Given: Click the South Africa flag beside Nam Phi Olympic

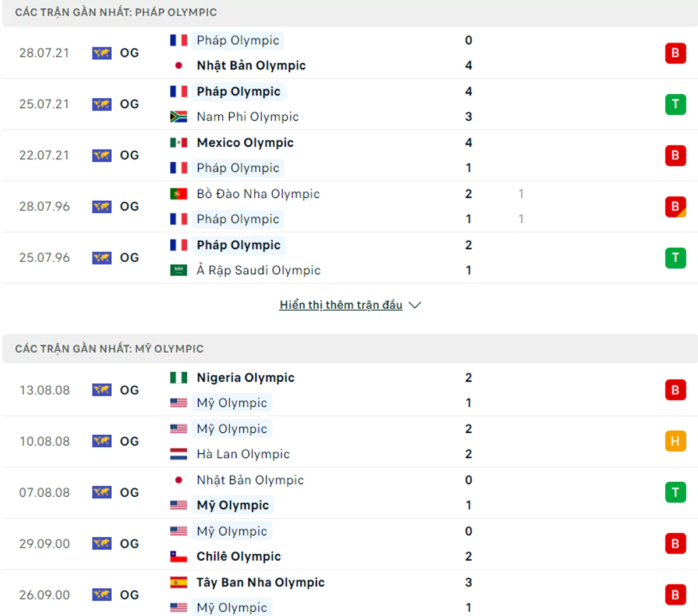Looking at the screenshot, I should pos(179,117).
